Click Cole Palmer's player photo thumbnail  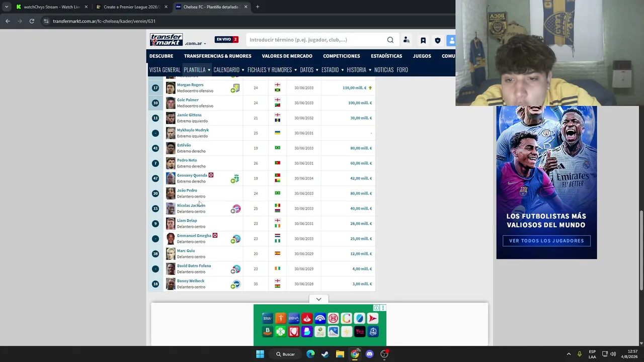(171, 103)
